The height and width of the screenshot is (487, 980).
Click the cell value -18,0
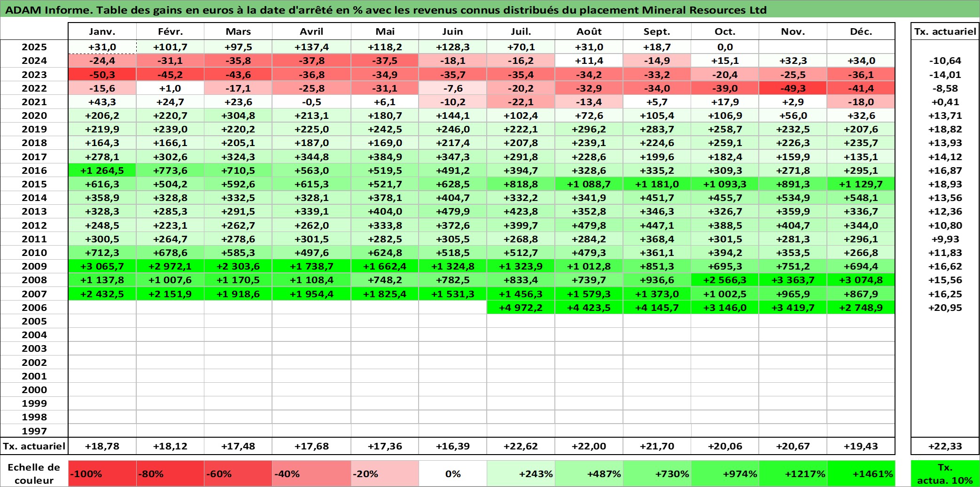861,102
